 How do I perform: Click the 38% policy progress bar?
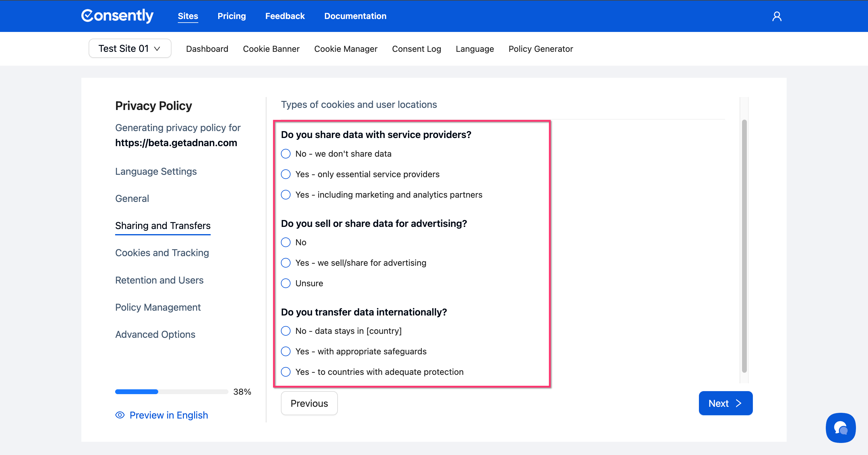coord(171,392)
